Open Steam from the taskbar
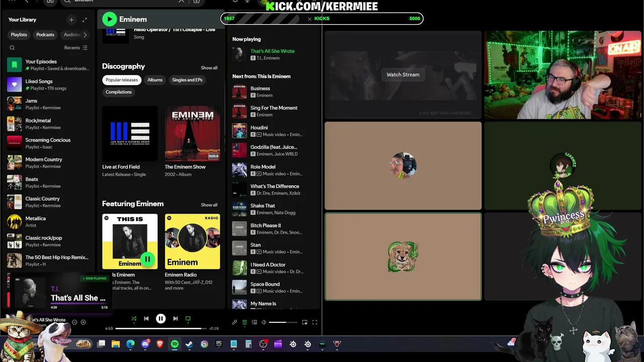 189,344
